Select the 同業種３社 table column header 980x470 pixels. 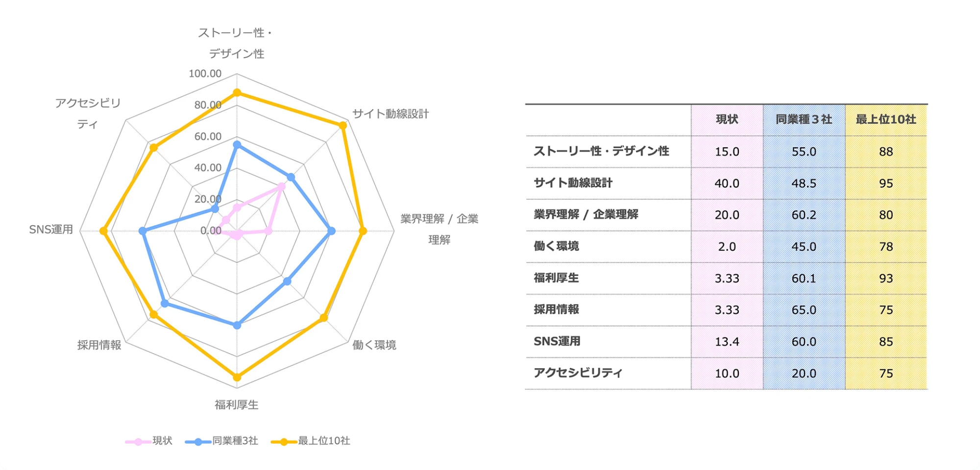pos(804,119)
